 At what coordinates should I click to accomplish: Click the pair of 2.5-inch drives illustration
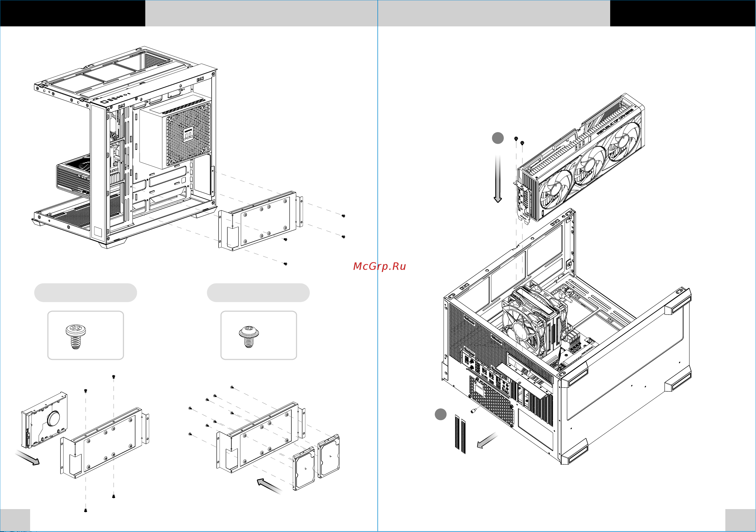(x=316, y=462)
